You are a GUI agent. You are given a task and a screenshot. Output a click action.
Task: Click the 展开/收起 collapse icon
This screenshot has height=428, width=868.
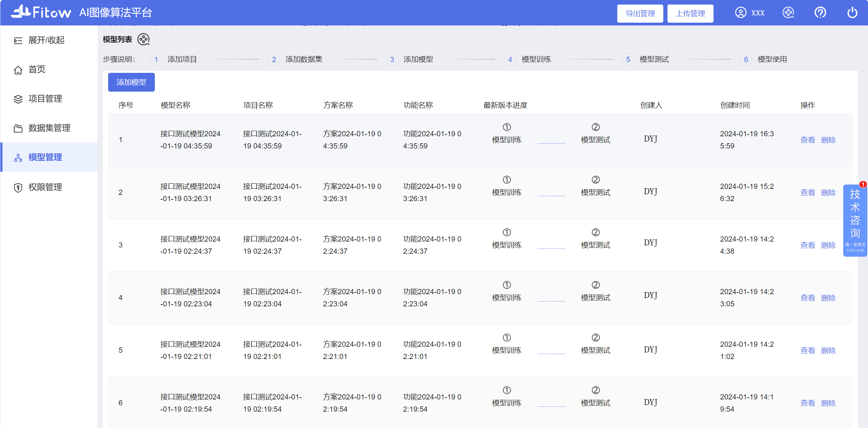coord(18,40)
